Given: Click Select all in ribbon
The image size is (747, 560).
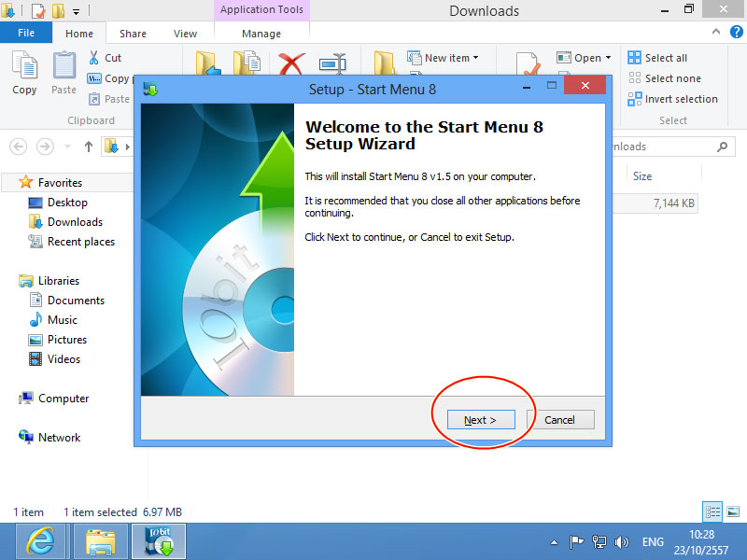Looking at the screenshot, I should click(x=657, y=58).
